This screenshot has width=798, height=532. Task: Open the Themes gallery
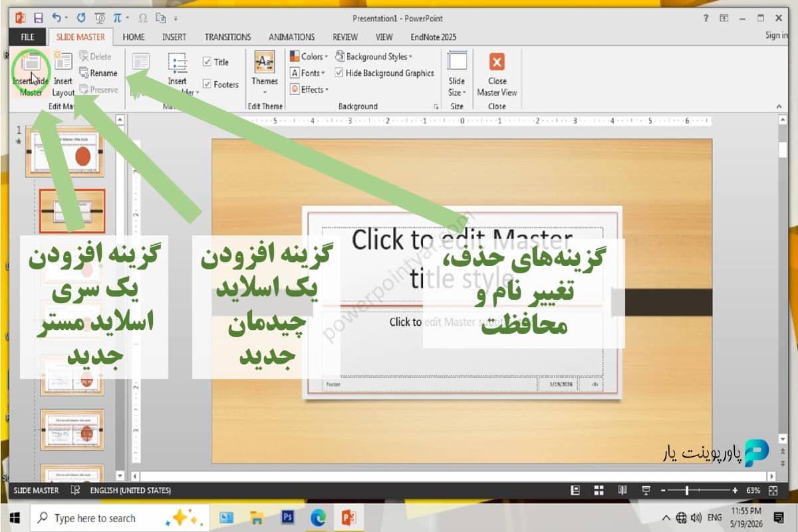tap(265, 74)
